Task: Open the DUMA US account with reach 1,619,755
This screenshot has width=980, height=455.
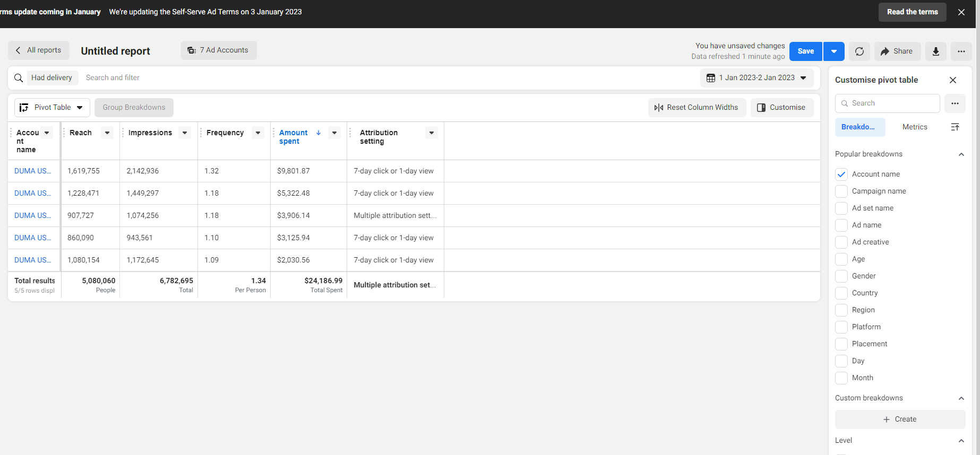Action: click(33, 171)
